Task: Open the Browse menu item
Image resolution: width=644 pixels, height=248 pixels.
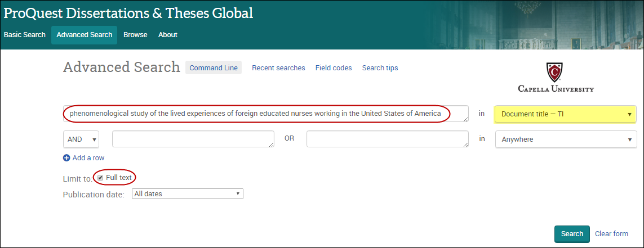Action: click(135, 35)
